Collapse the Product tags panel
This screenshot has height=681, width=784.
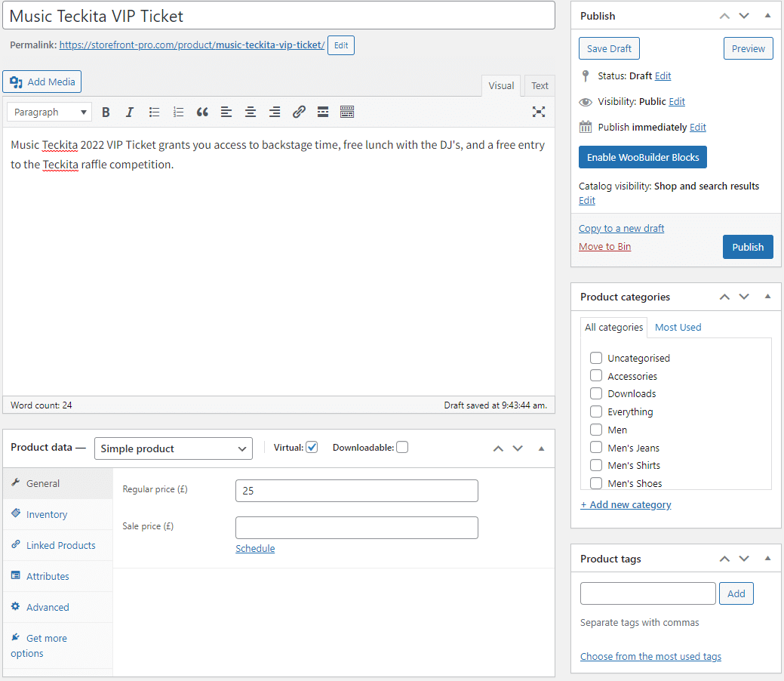(x=767, y=559)
